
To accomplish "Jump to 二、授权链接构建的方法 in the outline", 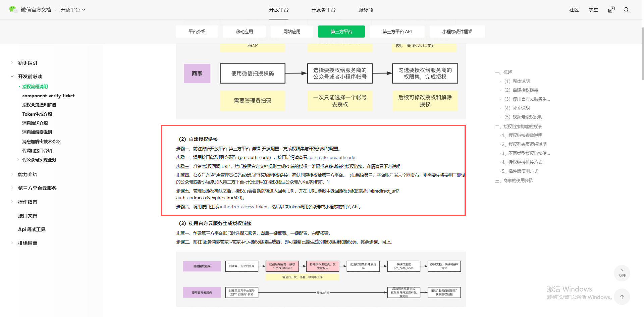I will tap(518, 126).
